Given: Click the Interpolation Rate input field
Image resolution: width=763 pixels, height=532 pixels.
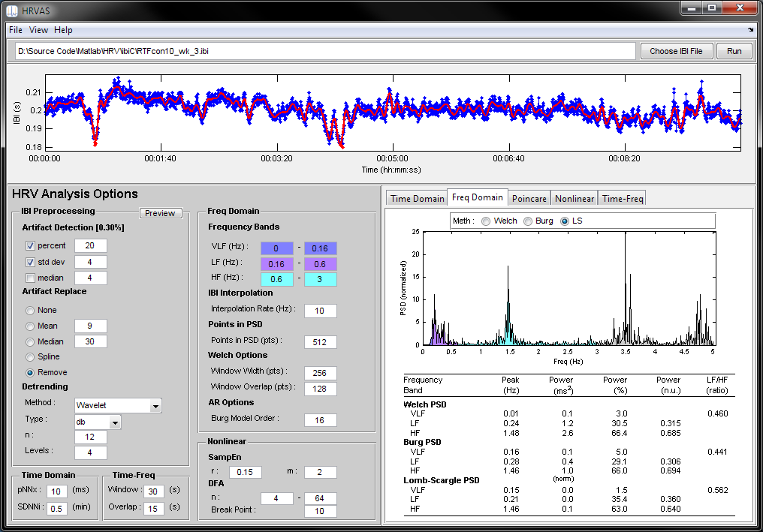Looking at the screenshot, I should (320, 311).
